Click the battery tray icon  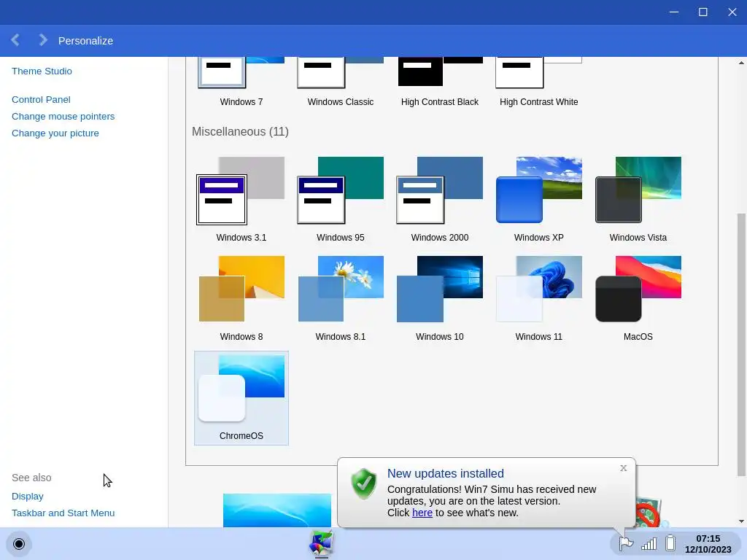tap(670, 542)
